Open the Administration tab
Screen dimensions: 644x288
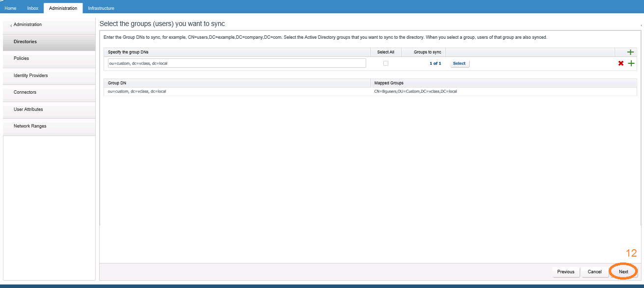click(x=63, y=8)
